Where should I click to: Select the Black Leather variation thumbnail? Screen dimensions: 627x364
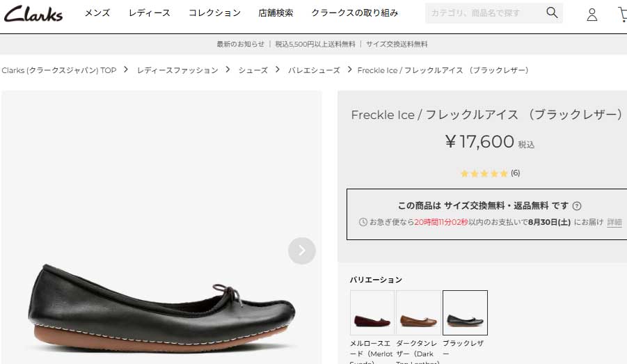click(466, 312)
